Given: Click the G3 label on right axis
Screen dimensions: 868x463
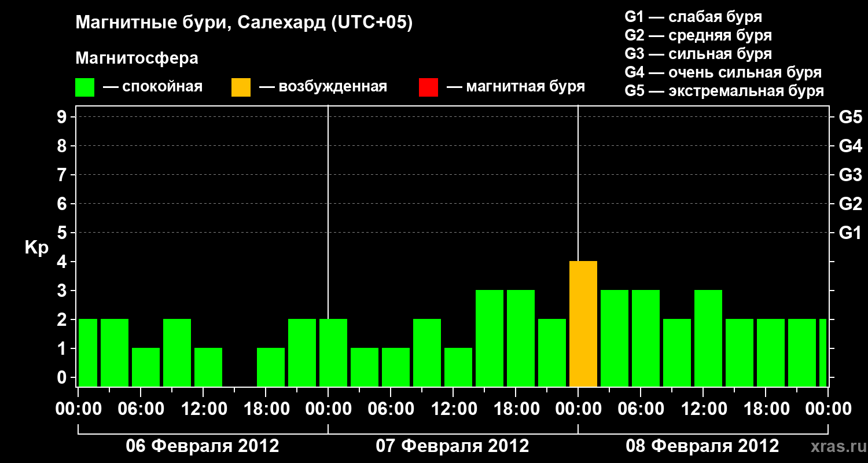Looking at the screenshot, I should click(x=850, y=175).
